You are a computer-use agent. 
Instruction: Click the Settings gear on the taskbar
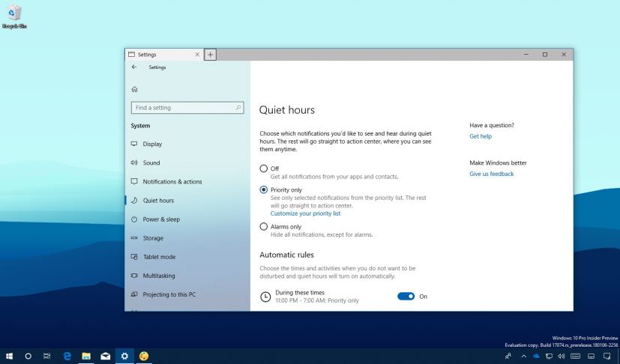(x=124, y=356)
